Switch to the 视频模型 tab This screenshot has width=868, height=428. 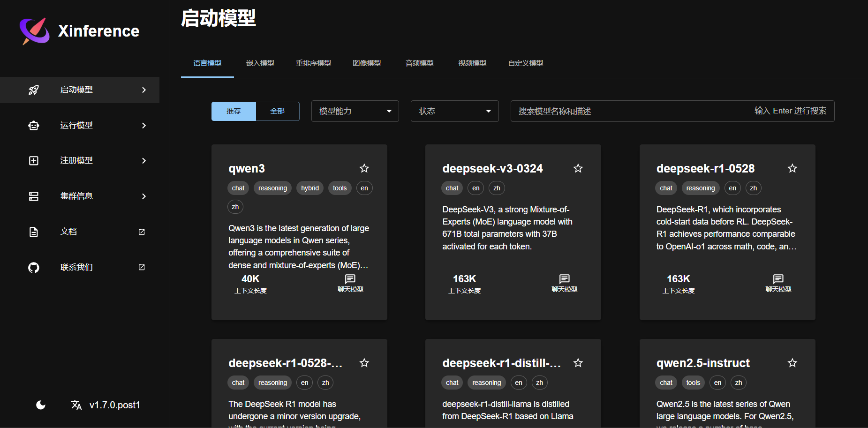(472, 63)
